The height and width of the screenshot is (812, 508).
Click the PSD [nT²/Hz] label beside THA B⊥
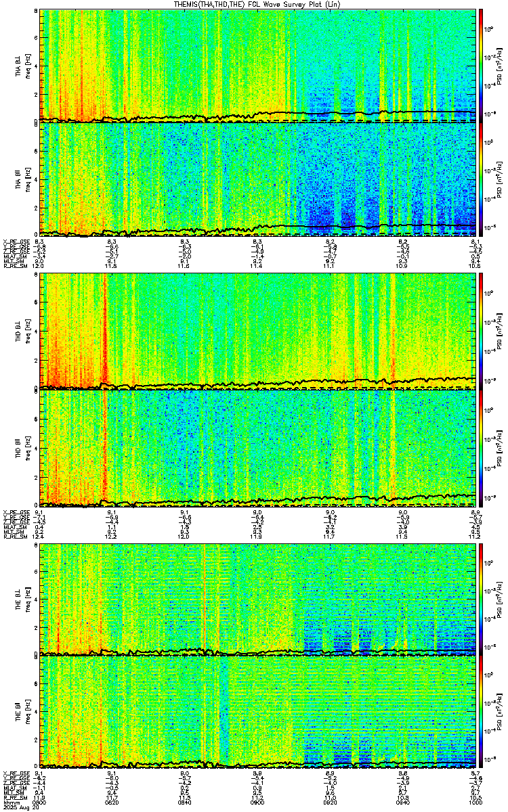[499, 66]
